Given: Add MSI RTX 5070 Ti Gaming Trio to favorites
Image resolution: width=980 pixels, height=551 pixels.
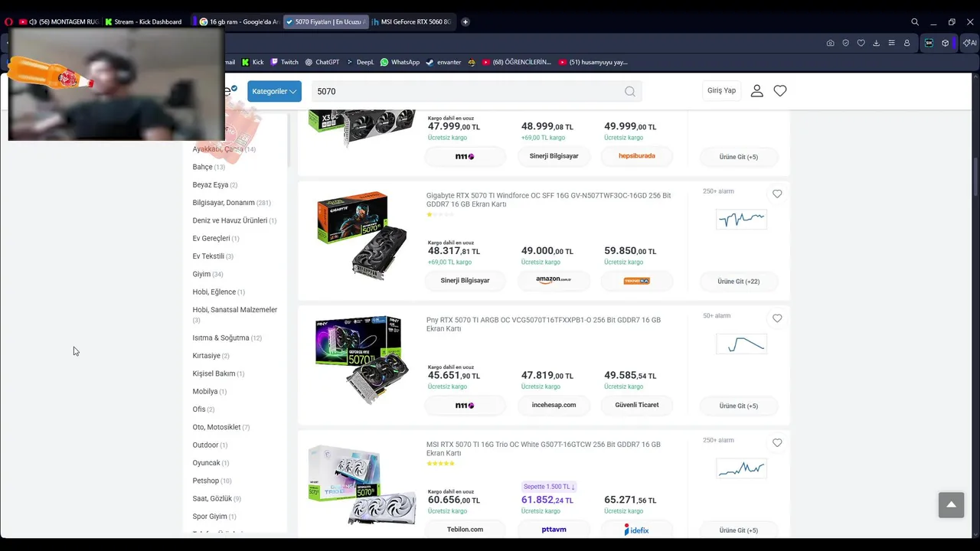Looking at the screenshot, I should click(777, 443).
